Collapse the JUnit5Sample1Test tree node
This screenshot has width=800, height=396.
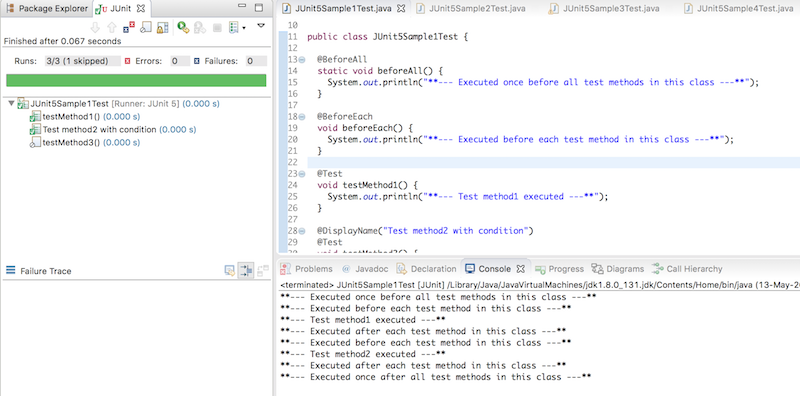[x=11, y=104]
